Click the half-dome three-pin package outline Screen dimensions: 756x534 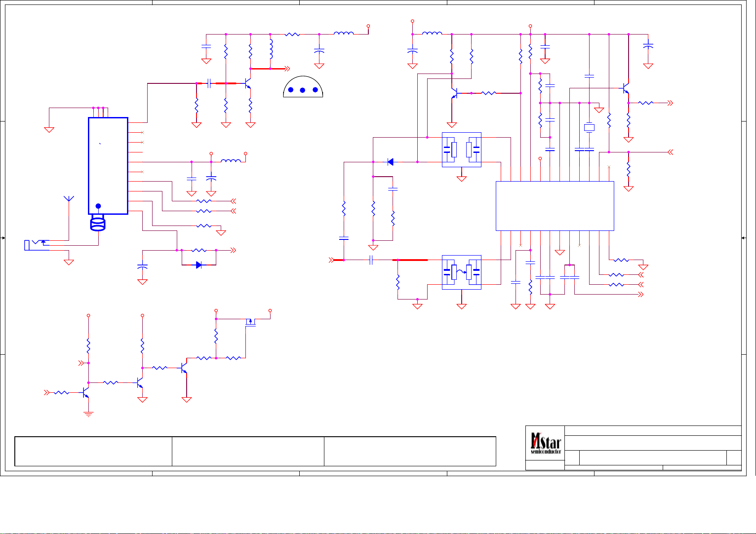[x=303, y=87]
